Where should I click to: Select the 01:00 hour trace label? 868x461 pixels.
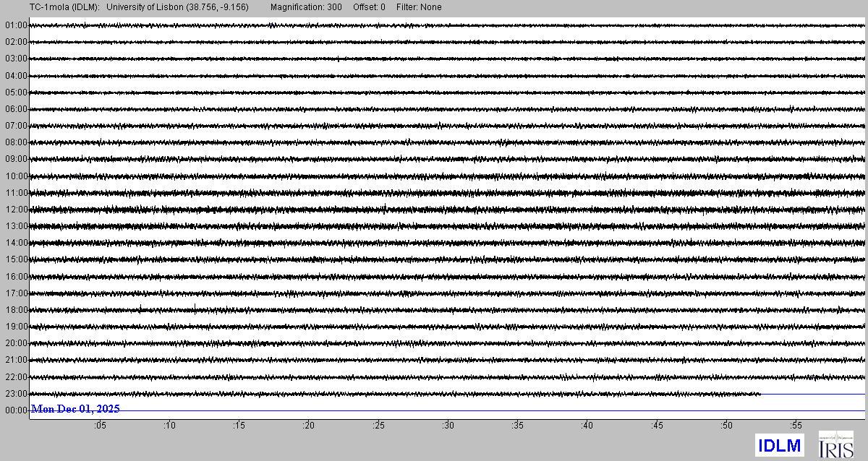[15, 25]
